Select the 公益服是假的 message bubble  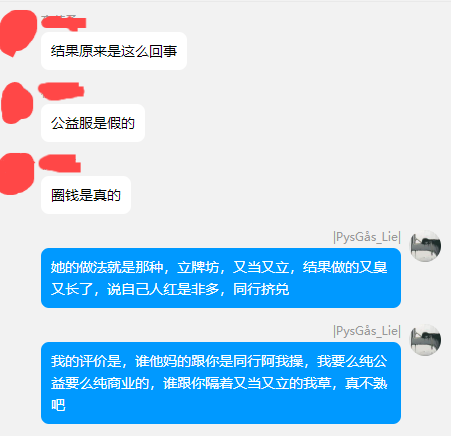(x=93, y=123)
